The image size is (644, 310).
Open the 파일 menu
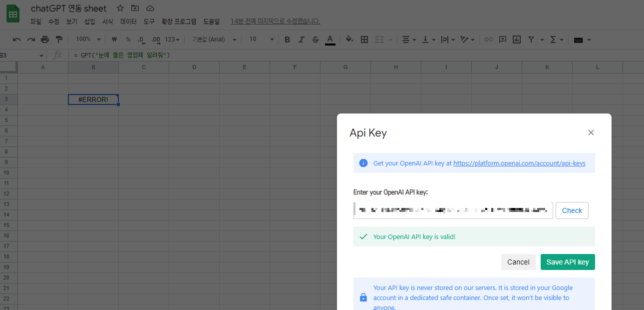36,21
